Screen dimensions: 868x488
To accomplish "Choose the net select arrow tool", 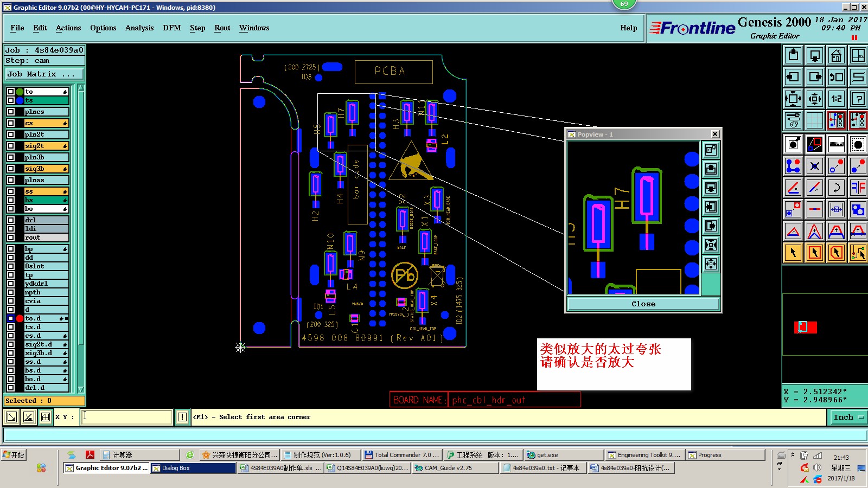I will click(x=858, y=253).
